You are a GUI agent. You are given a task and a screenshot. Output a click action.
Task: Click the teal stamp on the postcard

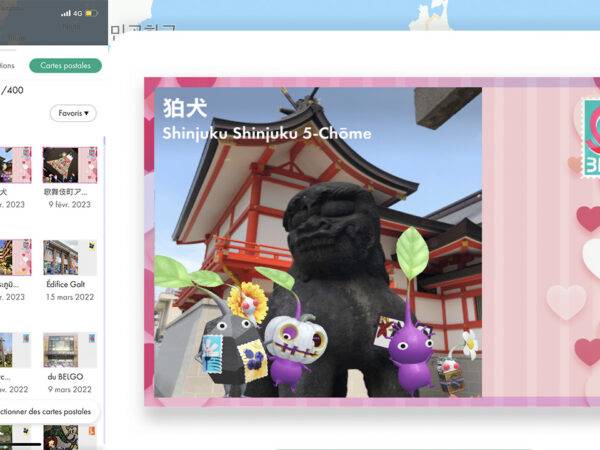tap(592, 138)
